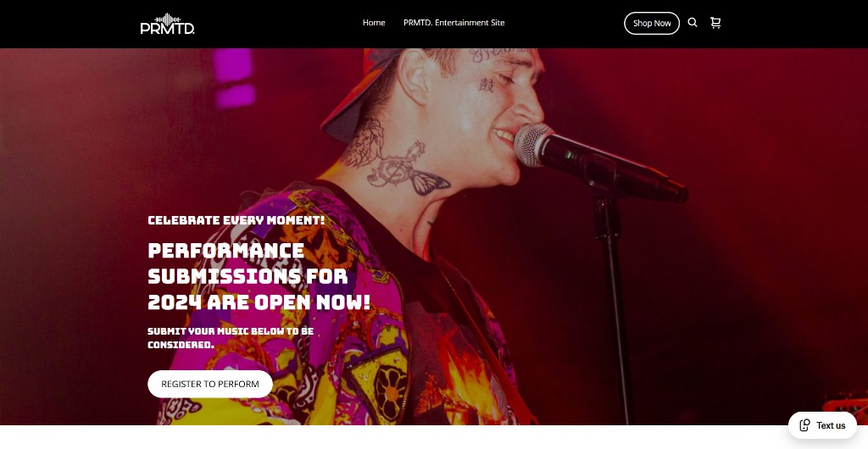Click the microphone stand pole in photo
Screen dimensions: 868x449
click(x=615, y=310)
